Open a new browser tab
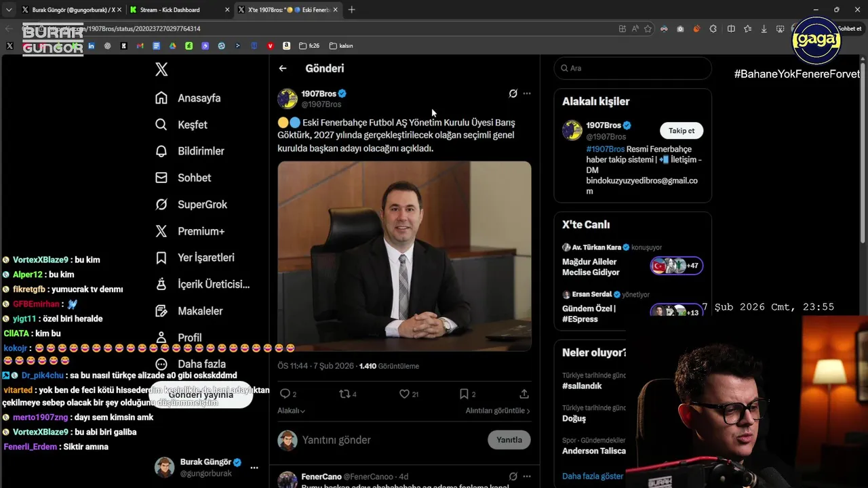The width and height of the screenshot is (868, 488). tap(351, 10)
